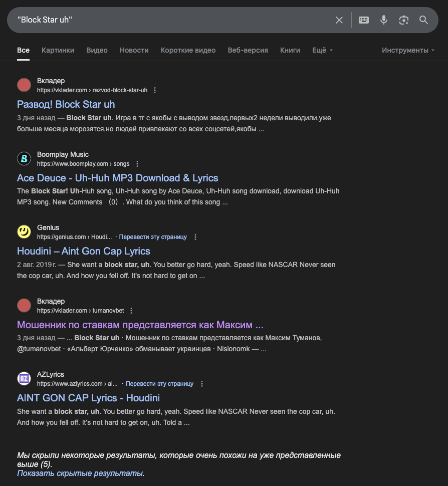Image resolution: width=448 pixels, height=486 pixels.
Task: Click the Boomplay Music favicon
Action: 24,159
